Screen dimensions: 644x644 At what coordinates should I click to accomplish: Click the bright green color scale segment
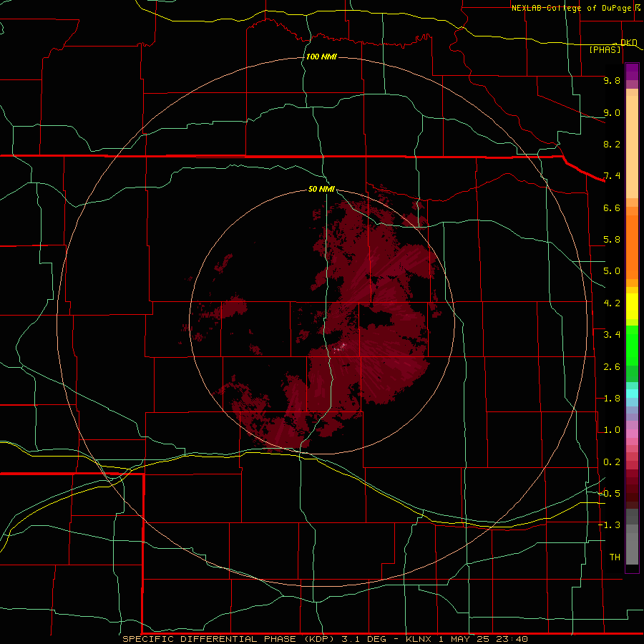632,346
